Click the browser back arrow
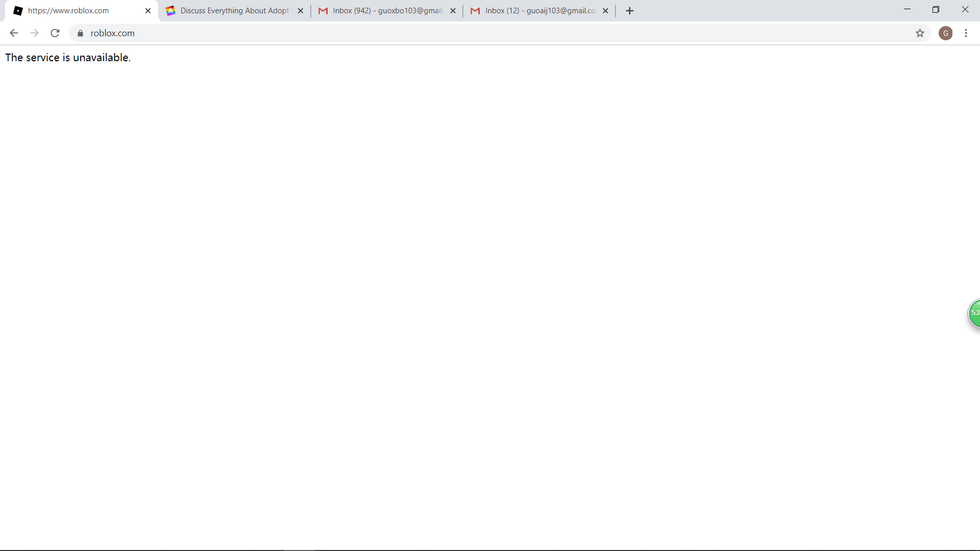The height and width of the screenshot is (551, 980). (x=14, y=33)
